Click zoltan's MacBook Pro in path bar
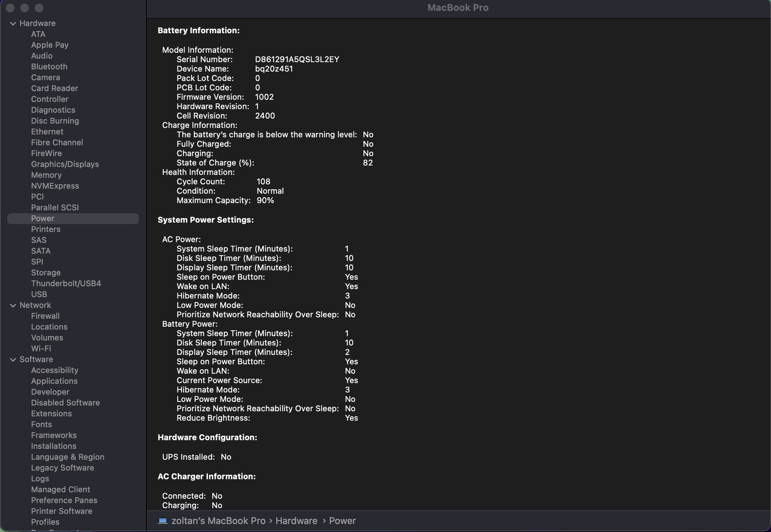 (x=218, y=521)
